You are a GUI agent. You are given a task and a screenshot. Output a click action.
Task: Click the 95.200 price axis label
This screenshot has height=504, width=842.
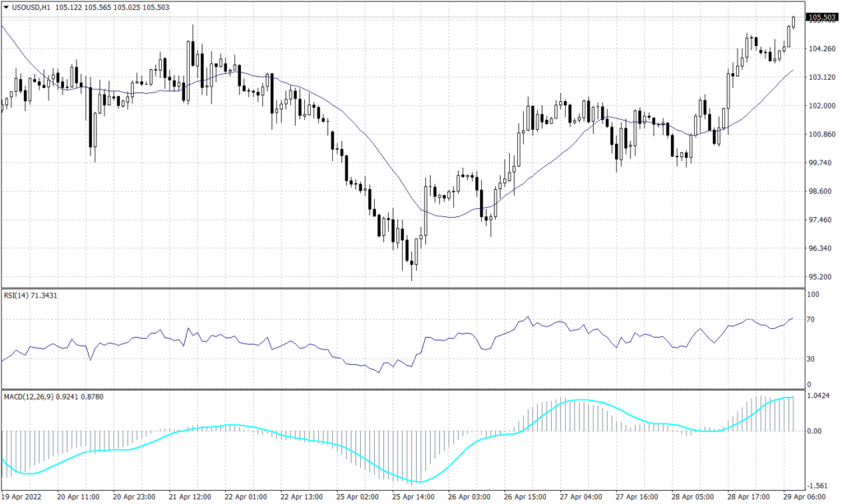pyautogui.click(x=819, y=277)
